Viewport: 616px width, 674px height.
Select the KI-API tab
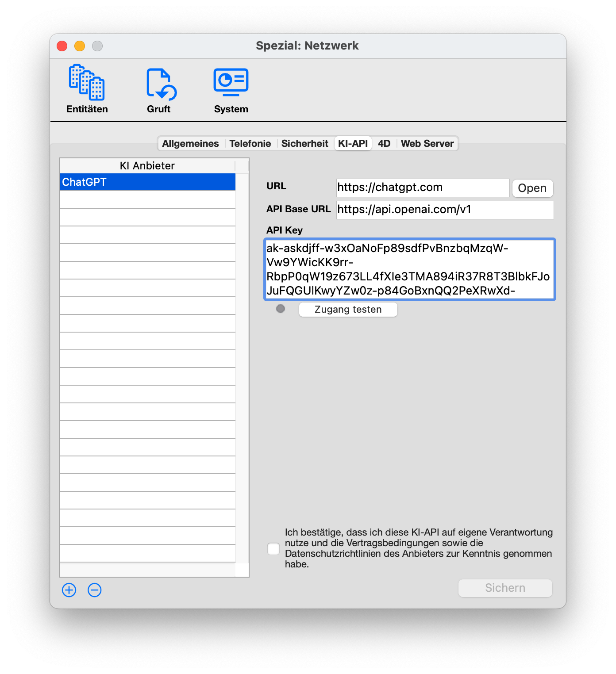pos(353,143)
